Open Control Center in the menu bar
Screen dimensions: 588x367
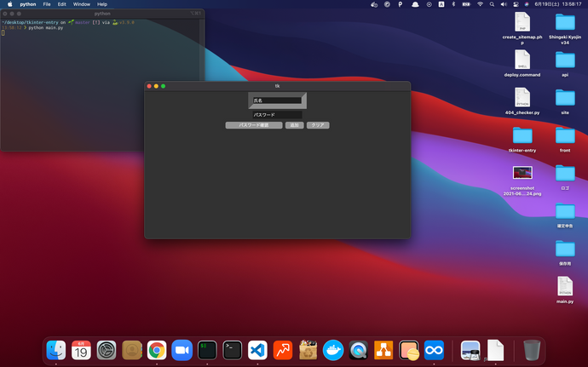[x=516, y=4]
